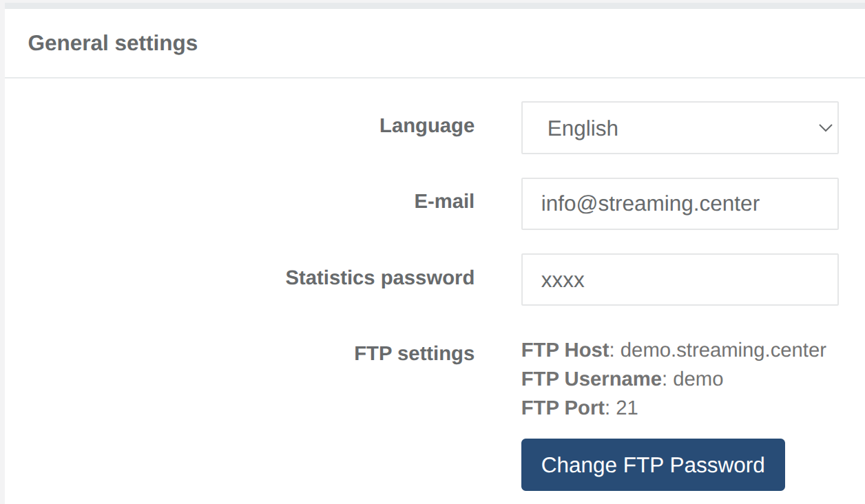Click the "FTP Username" bold label

click(x=592, y=379)
